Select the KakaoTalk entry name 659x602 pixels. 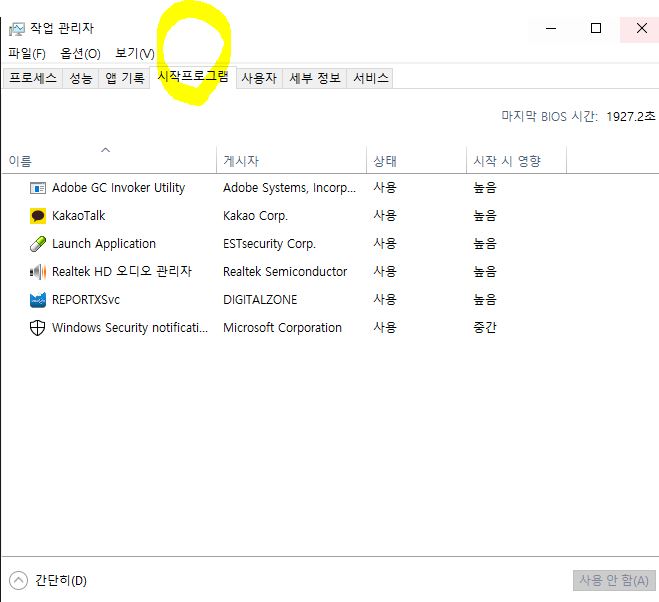pos(79,216)
